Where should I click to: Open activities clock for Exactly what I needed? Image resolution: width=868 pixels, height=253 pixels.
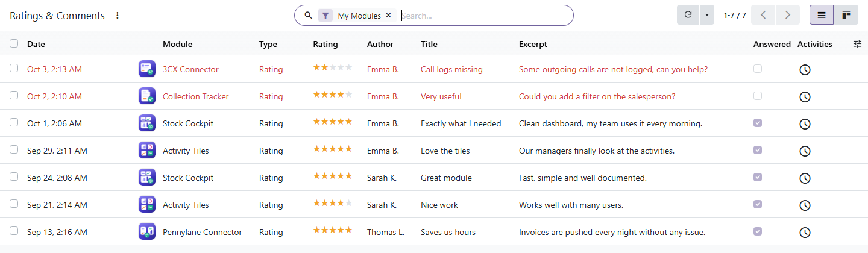coord(804,124)
